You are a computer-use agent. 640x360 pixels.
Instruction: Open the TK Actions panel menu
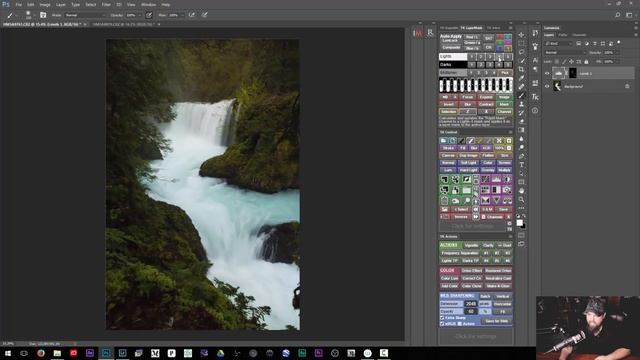(x=510, y=237)
